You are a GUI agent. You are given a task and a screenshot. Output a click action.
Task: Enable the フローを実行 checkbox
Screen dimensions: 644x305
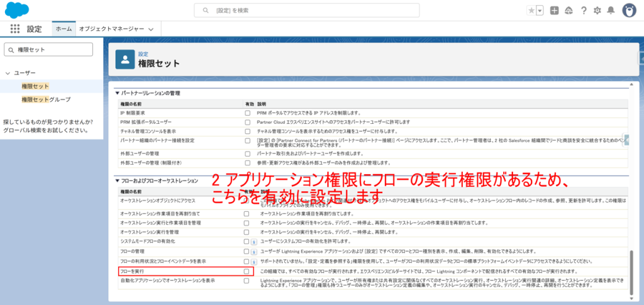click(247, 271)
